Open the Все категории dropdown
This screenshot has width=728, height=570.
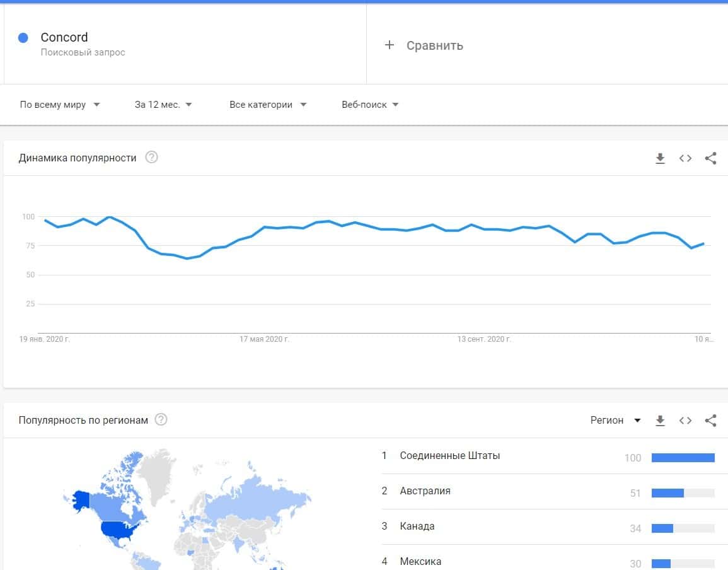pyautogui.click(x=268, y=105)
